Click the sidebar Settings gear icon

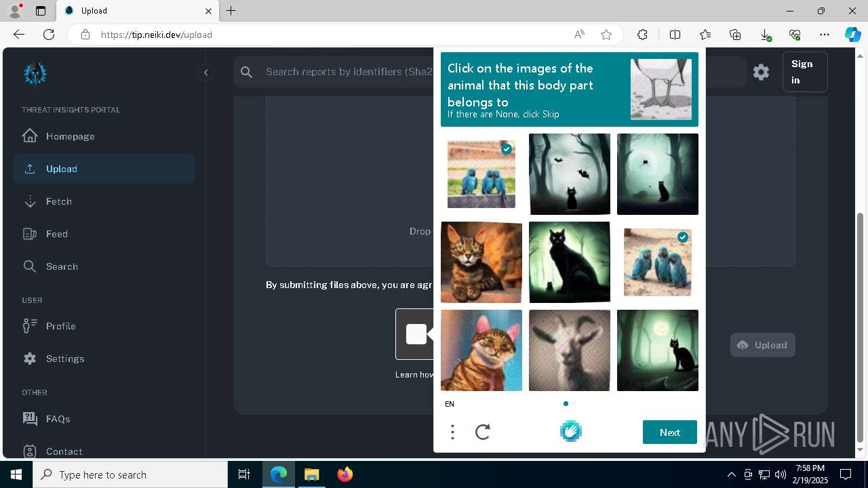30,359
